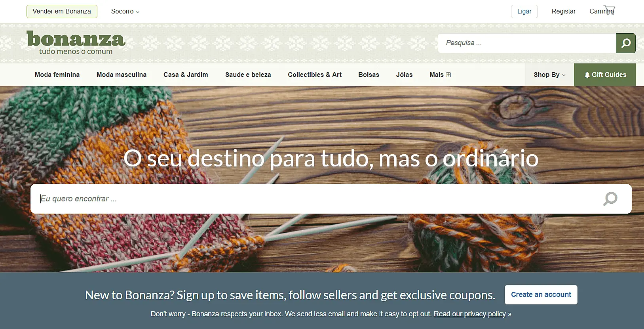Focus the Pesquisa search field
Image resolution: width=644 pixels, height=329 pixels.
click(527, 43)
